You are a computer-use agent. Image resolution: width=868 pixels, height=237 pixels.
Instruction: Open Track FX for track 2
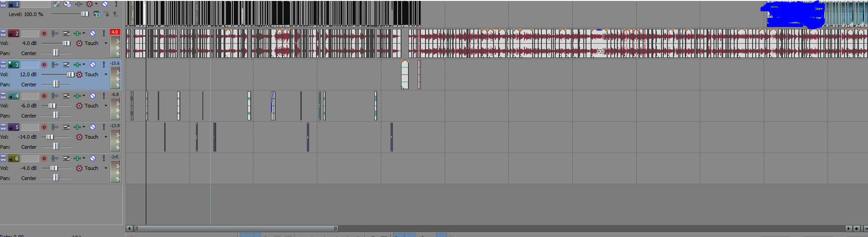[77, 34]
